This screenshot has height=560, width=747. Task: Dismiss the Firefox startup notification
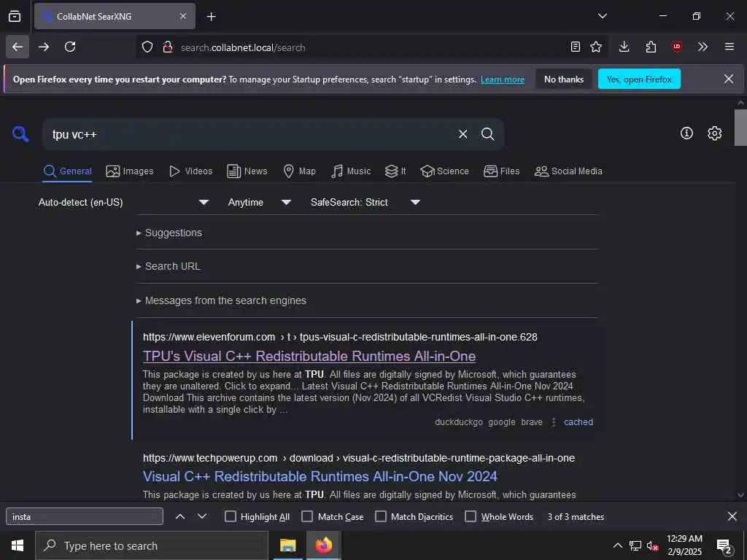click(x=729, y=79)
